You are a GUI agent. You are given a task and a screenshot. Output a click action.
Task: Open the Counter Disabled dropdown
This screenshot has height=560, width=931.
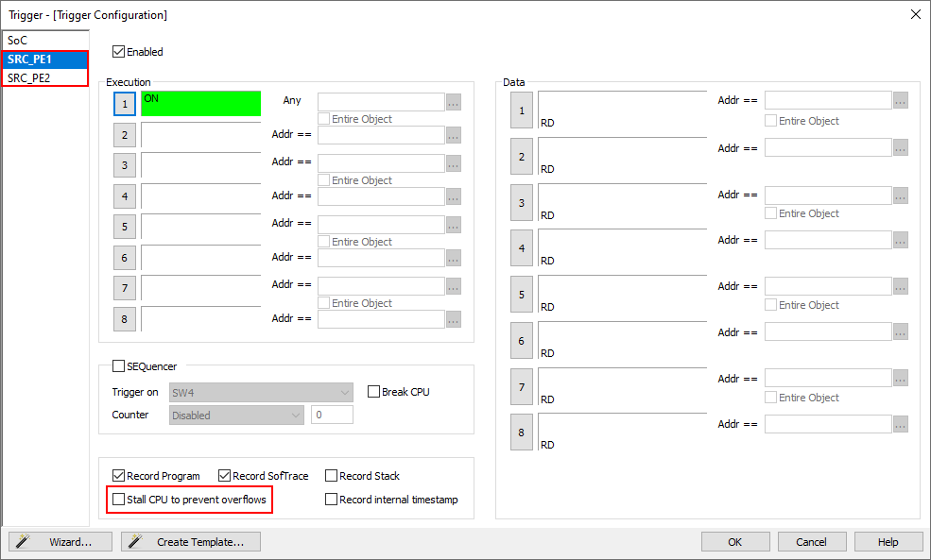coord(236,415)
